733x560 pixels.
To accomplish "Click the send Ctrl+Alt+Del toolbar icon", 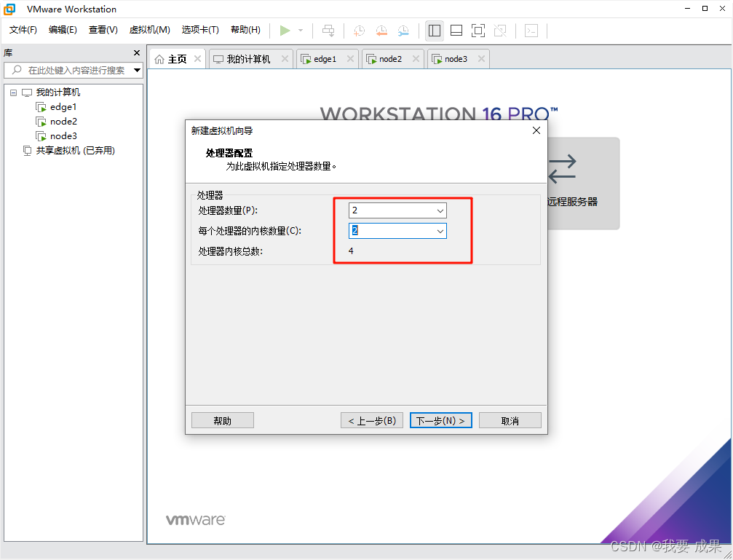I will [x=328, y=31].
